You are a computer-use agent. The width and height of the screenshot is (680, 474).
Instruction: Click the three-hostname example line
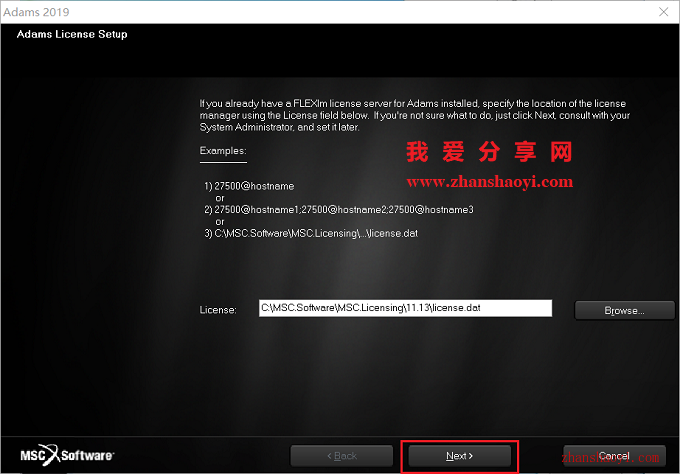tap(339, 210)
